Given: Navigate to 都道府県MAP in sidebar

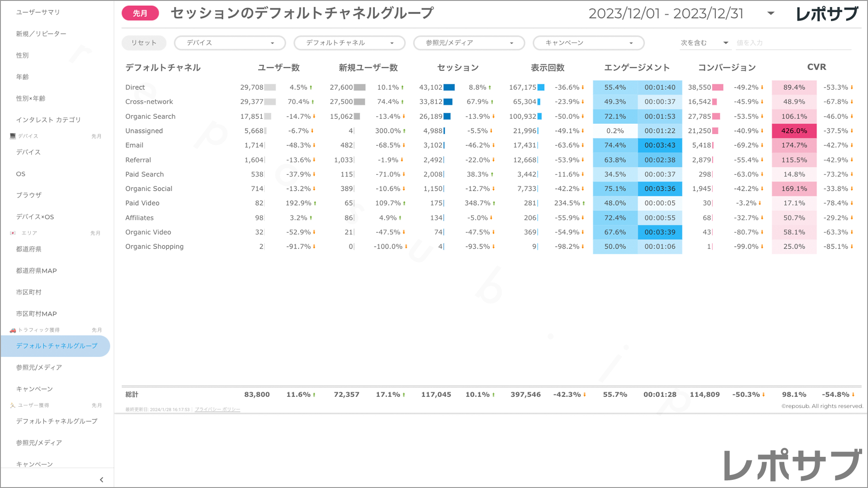Looking at the screenshot, I should click(x=36, y=271).
